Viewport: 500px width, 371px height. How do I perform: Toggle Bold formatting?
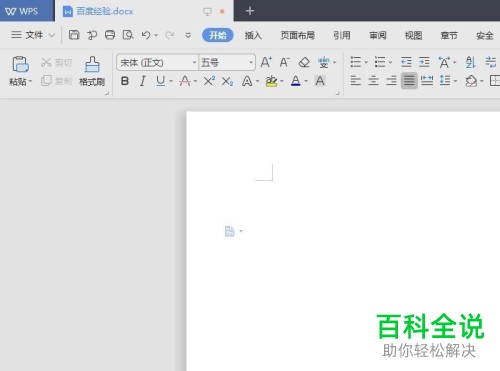(x=125, y=81)
